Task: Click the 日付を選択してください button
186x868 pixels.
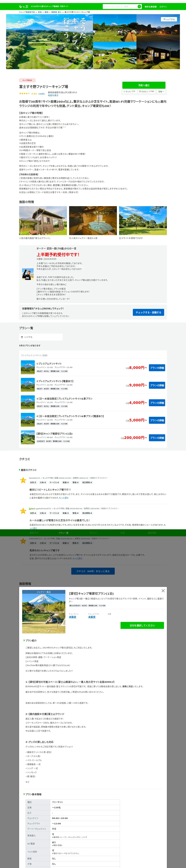Action: click(x=142, y=625)
